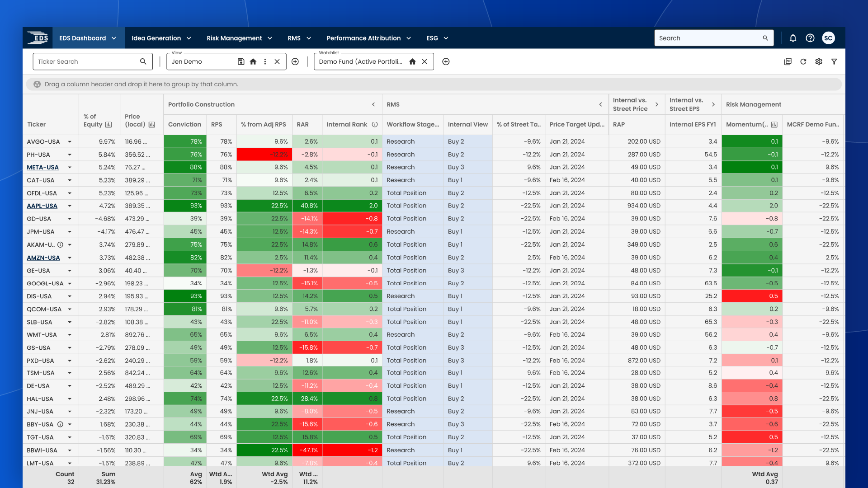868x488 pixels.
Task: Add a new view with plus icon
Action: (x=295, y=61)
